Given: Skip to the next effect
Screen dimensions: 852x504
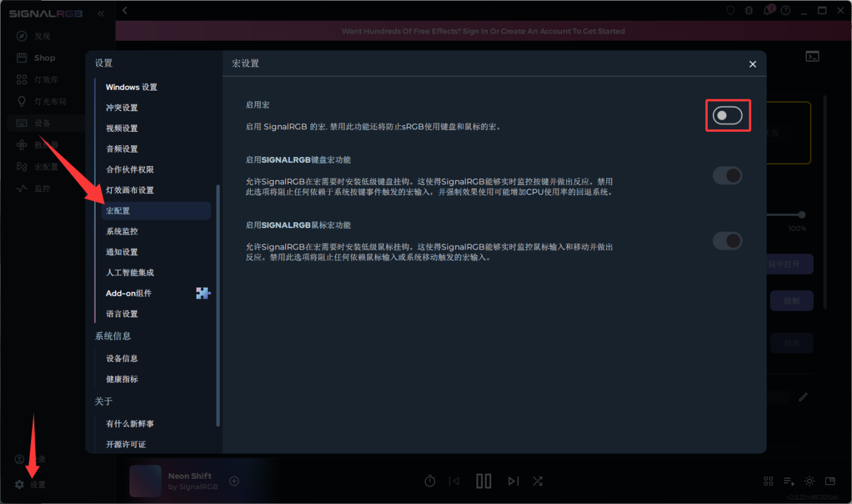Looking at the screenshot, I should (513, 481).
